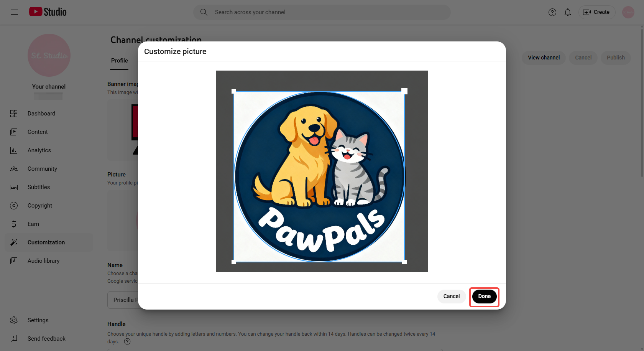Image resolution: width=644 pixels, height=351 pixels.
Task: Switch to the Profile tab
Action: [119, 60]
